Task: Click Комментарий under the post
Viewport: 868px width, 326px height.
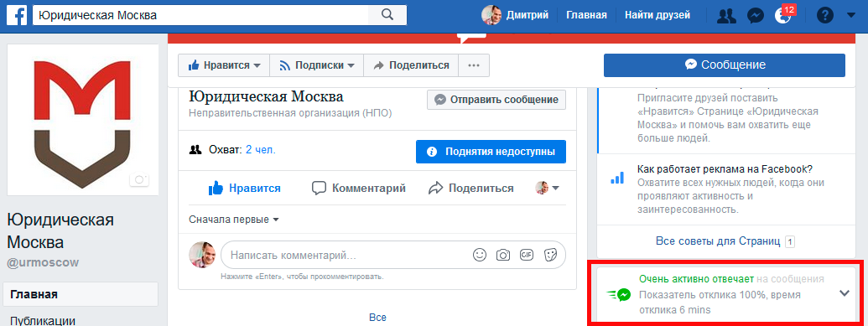Action: click(358, 189)
